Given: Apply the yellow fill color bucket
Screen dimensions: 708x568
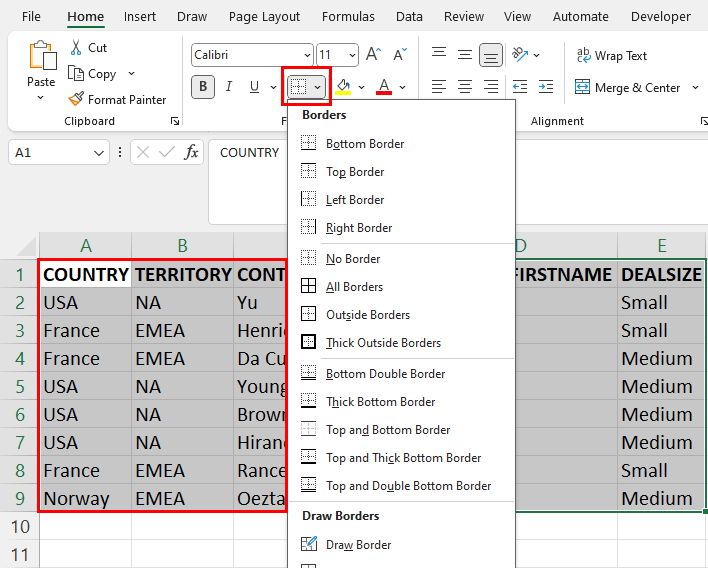Looking at the screenshot, I should click(x=343, y=86).
